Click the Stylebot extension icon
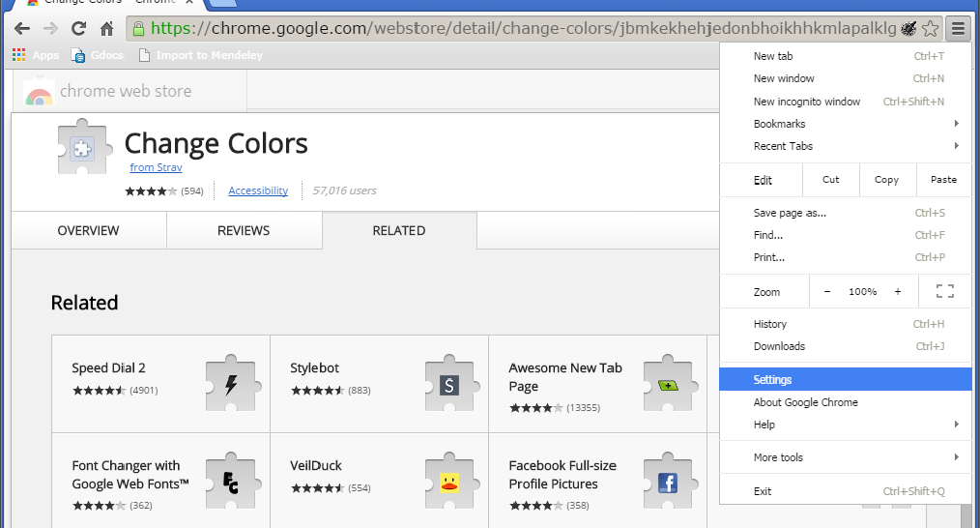The height and width of the screenshot is (528, 980). pyautogui.click(x=448, y=385)
